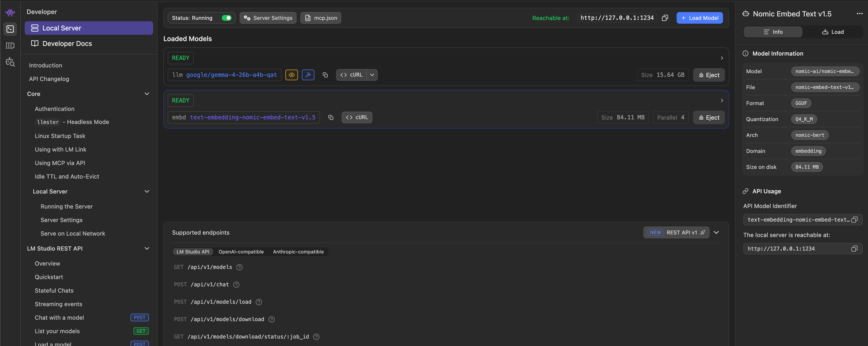Image resolution: width=868 pixels, height=346 pixels.
Task: Open Developer Docs in the sidebar
Action: point(89,43)
